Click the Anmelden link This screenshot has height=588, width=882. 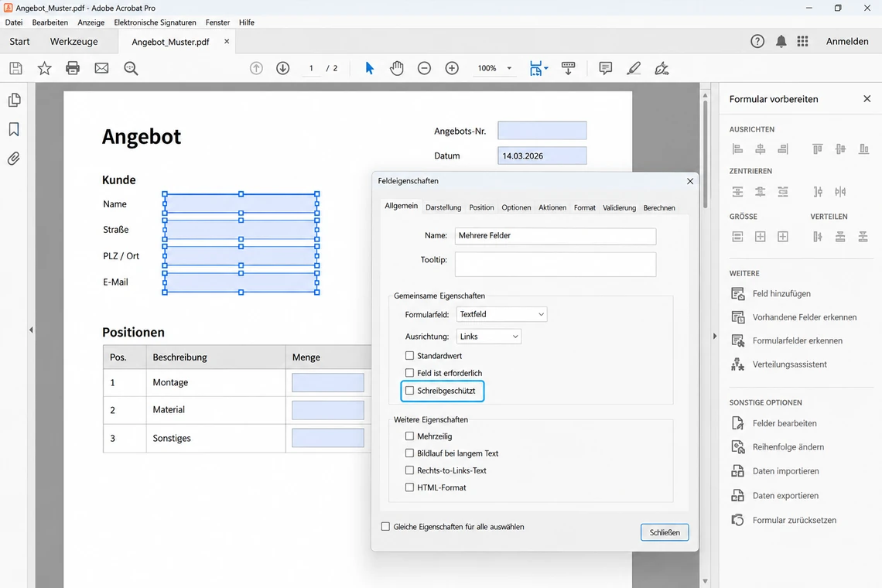[x=847, y=42]
